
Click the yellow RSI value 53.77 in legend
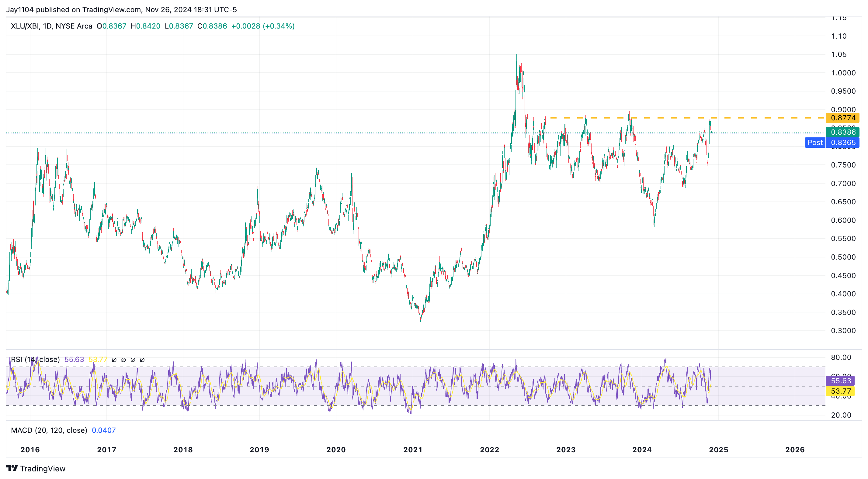[98, 360]
